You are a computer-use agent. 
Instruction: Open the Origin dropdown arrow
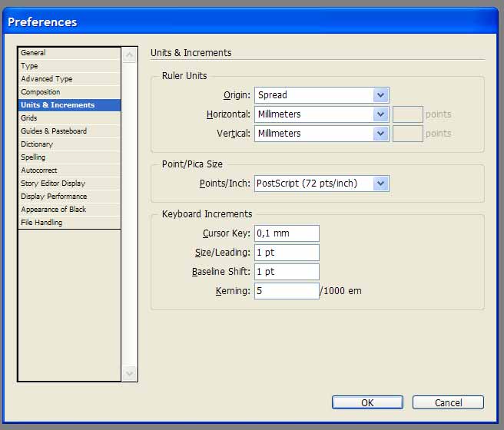(x=381, y=95)
